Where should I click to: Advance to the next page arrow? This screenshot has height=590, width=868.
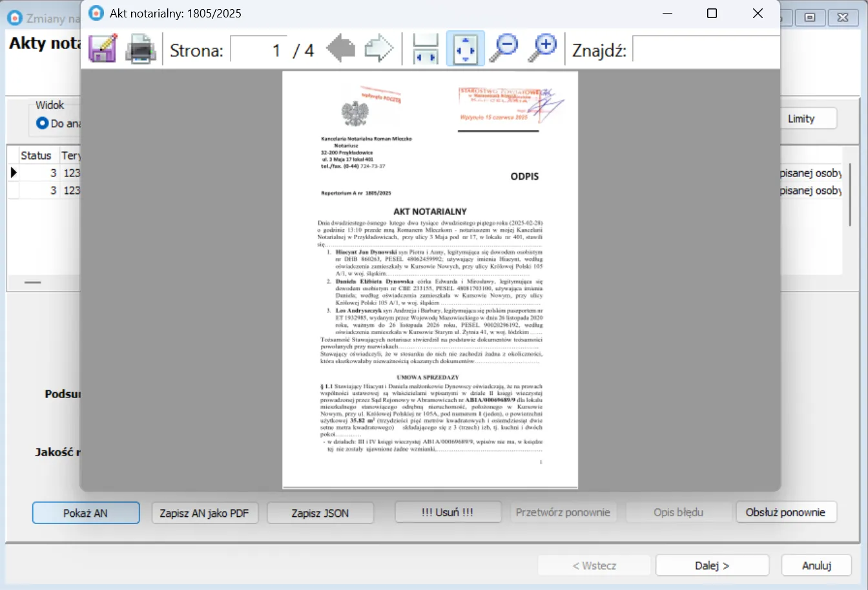coord(379,48)
